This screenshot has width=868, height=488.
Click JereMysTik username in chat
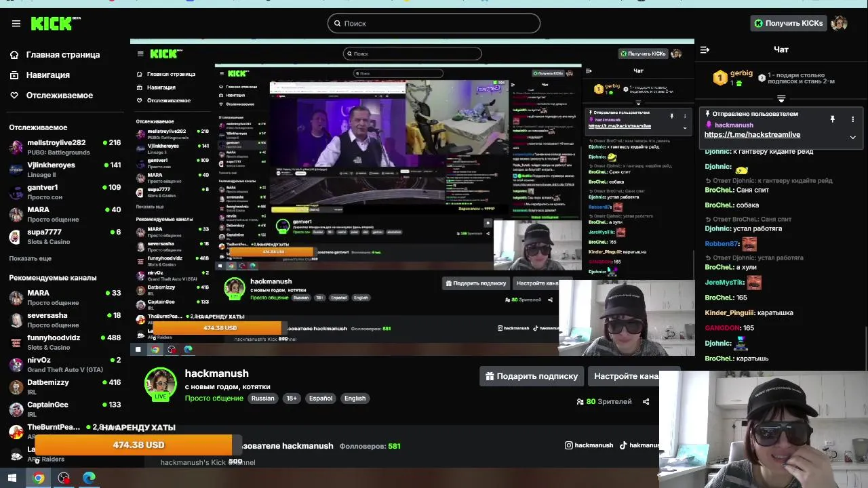pyautogui.click(x=724, y=283)
